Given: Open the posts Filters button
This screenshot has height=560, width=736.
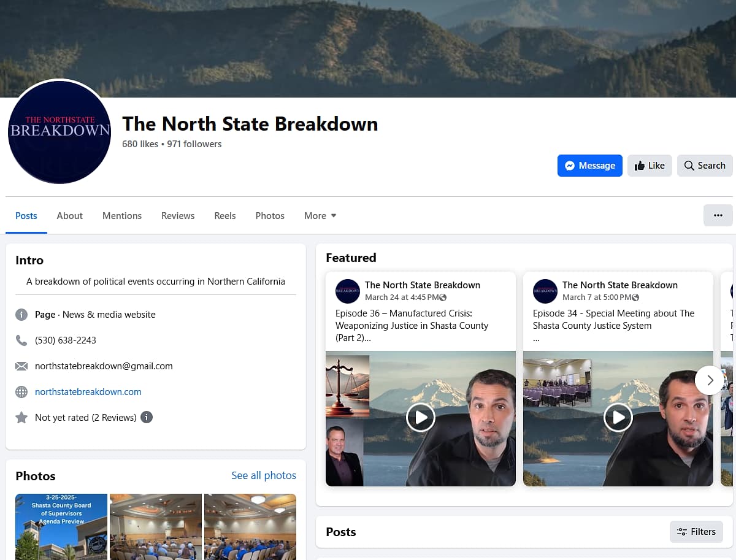Looking at the screenshot, I should click(x=696, y=532).
